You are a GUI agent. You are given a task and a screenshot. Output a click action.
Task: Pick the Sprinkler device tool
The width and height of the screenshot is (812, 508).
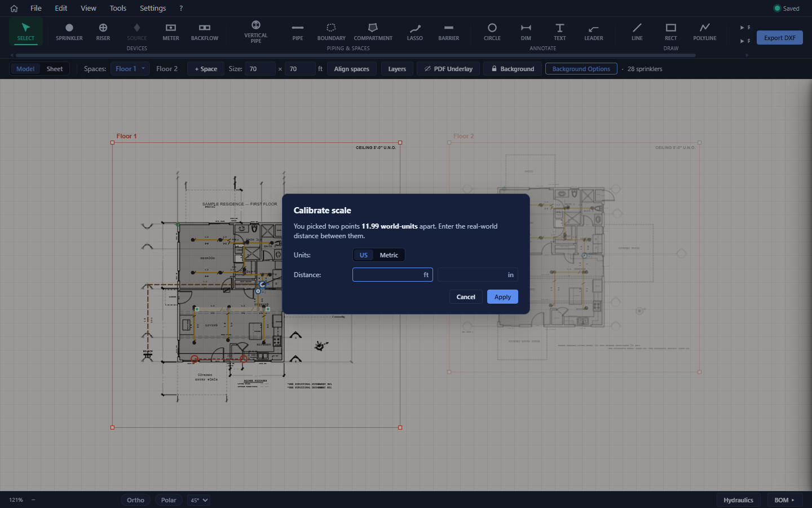tap(69, 32)
